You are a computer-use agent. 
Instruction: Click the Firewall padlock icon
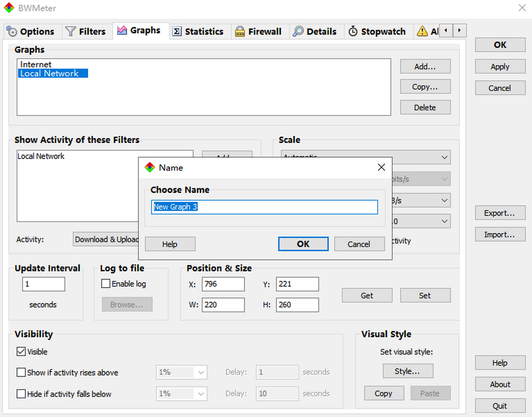pos(240,31)
